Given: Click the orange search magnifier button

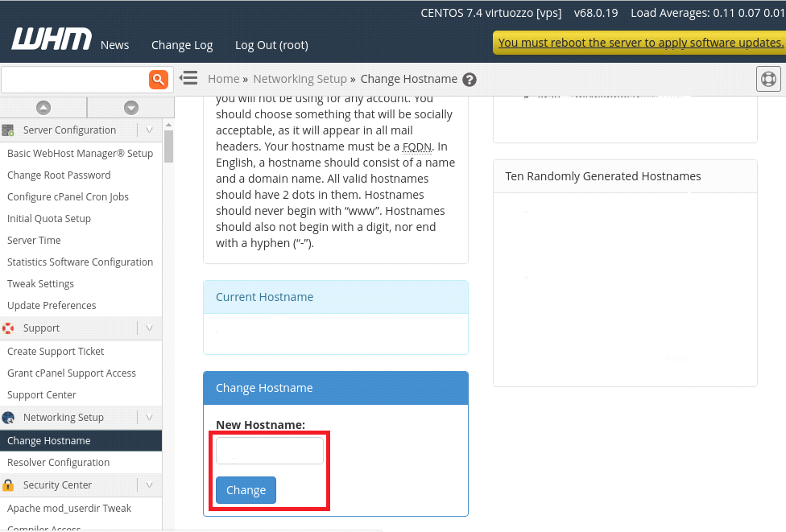Looking at the screenshot, I should [159, 79].
